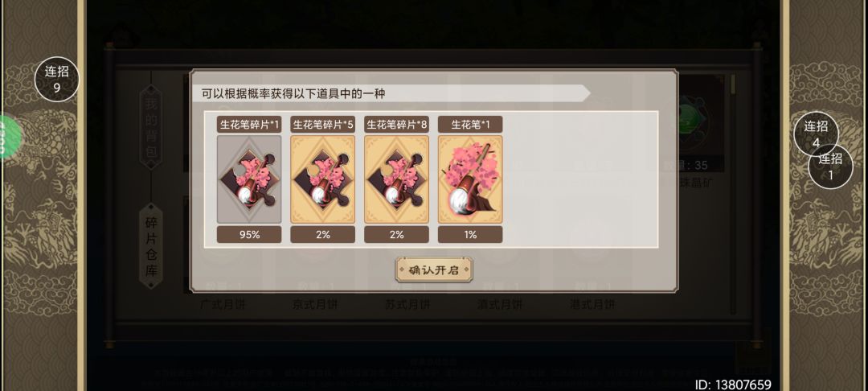Click the 生花笔碎片*1 name label

pos(249,125)
